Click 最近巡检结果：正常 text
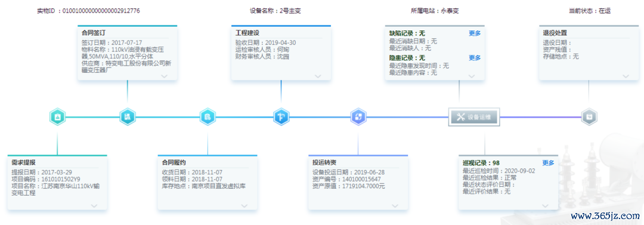The width and height of the screenshot is (644, 225). (490, 178)
